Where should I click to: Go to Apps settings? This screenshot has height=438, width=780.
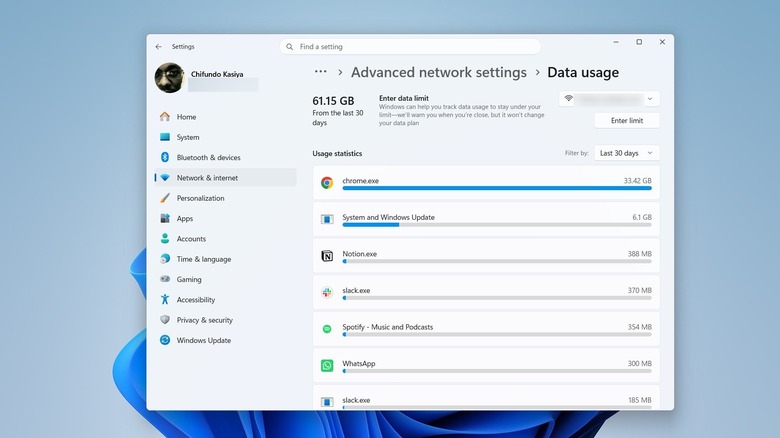[x=225, y=219]
